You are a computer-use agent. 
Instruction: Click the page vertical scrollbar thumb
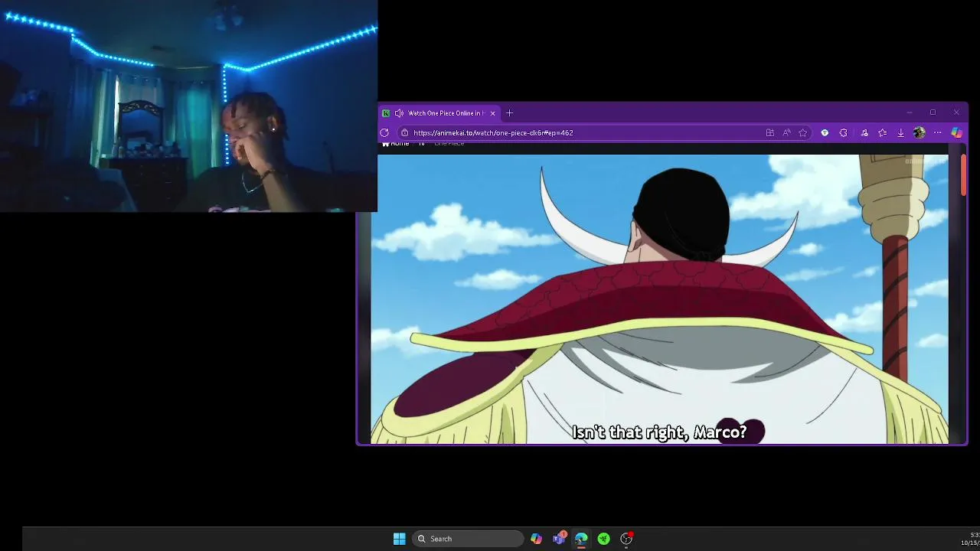tap(963, 174)
